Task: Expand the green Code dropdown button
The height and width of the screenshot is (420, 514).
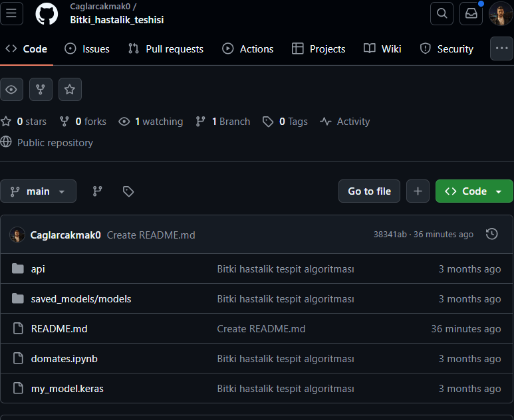Action: [x=474, y=191]
